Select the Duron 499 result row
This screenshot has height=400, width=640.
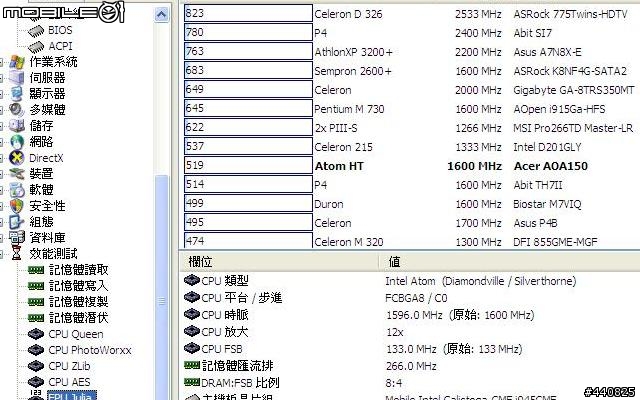click(x=410, y=204)
